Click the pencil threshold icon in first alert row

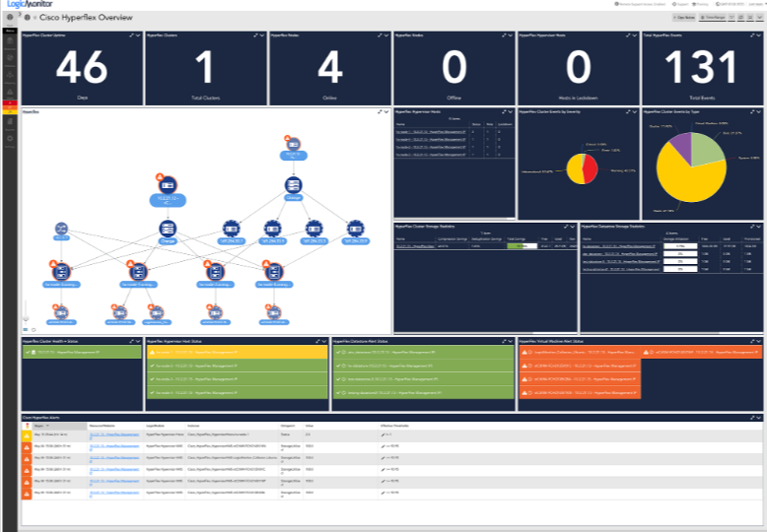[x=383, y=434]
